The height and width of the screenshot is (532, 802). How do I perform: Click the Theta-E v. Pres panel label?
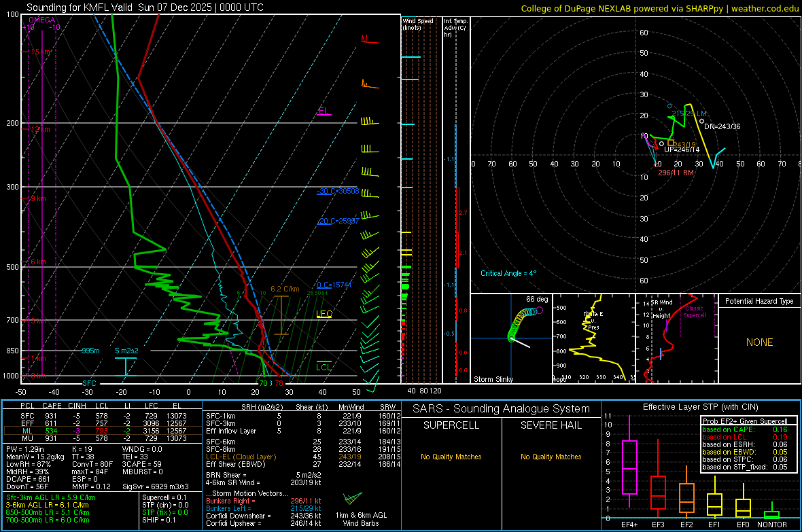tap(593, 321)
